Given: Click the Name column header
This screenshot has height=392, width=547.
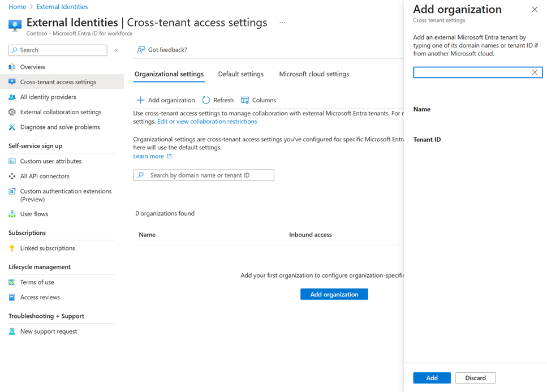Looking at the screenshot, I should point(147,235).
